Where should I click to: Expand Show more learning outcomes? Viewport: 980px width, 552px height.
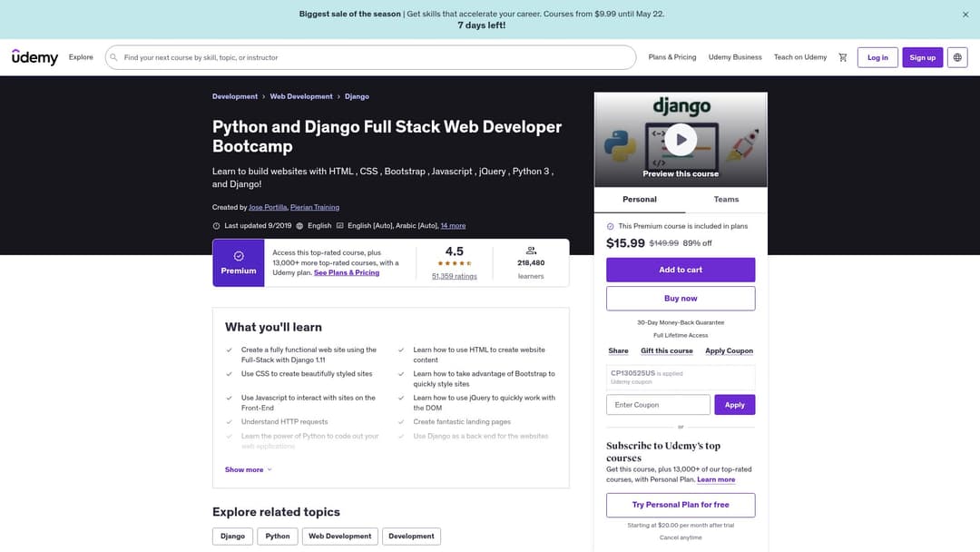[248, 469]
